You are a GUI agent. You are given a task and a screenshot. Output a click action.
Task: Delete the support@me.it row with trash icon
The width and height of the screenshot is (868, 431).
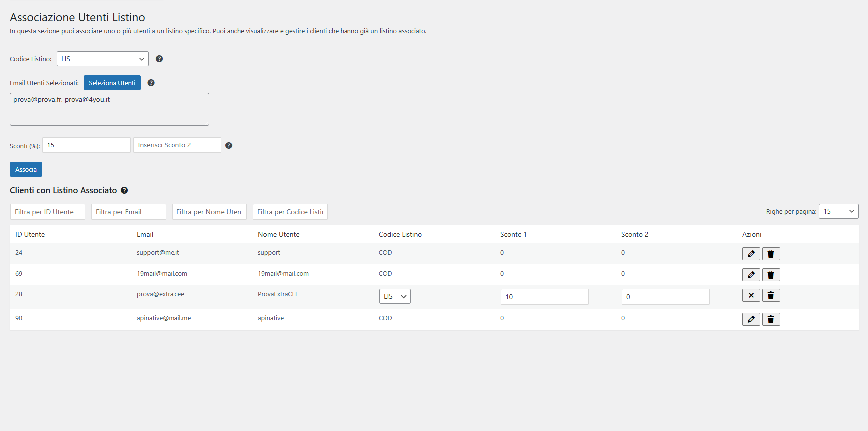click(771, 254)
